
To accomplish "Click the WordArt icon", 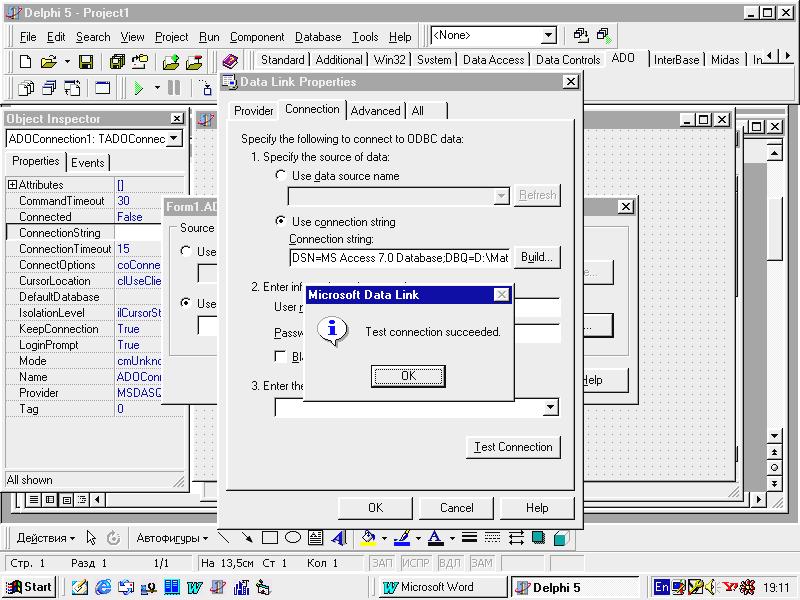I will 338,537.
